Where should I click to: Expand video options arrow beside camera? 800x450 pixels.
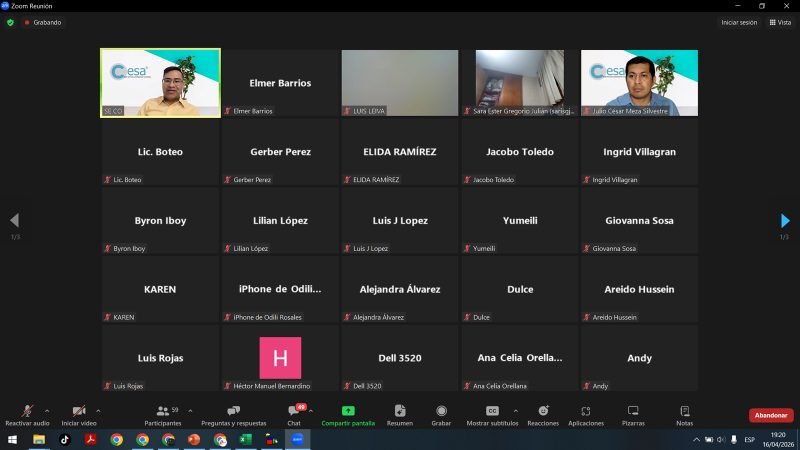98,411
